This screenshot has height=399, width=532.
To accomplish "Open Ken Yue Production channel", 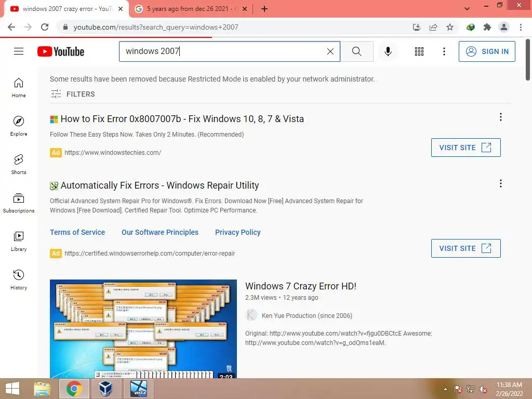I will [x=307, y=315].
